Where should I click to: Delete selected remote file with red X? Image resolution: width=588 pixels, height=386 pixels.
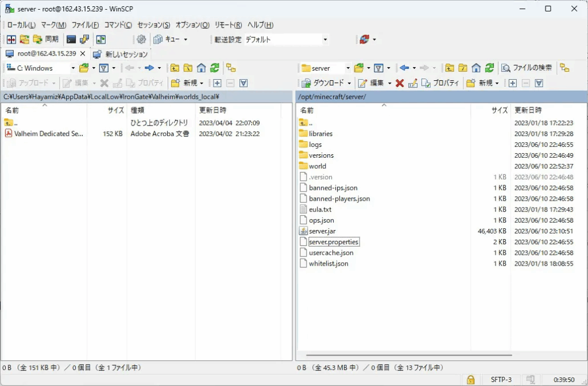point(400,83)
